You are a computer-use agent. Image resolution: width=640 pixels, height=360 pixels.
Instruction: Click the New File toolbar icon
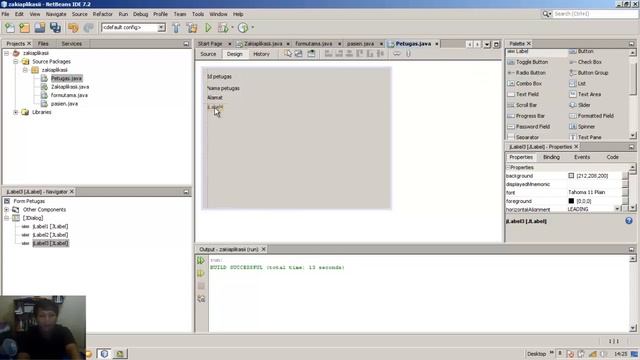9,28
